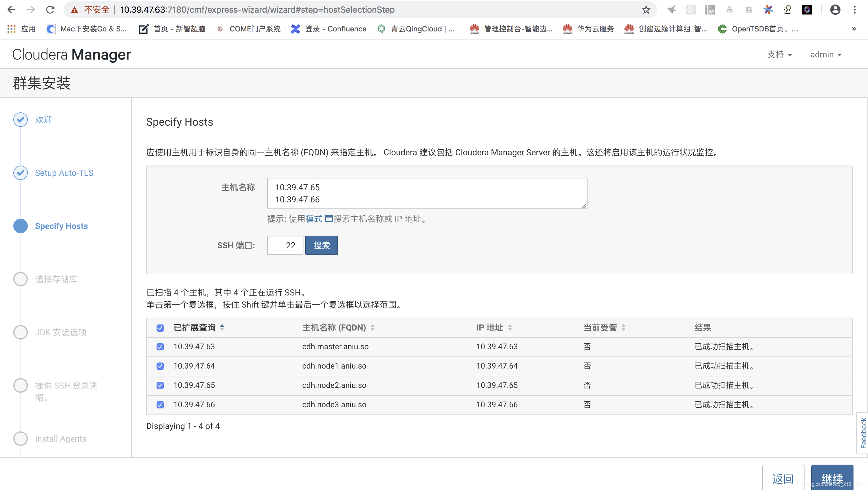Click the Cloudera Manager logo
Image resolution: width=868 pixels, height=490 pixels.
click(71, 55)
